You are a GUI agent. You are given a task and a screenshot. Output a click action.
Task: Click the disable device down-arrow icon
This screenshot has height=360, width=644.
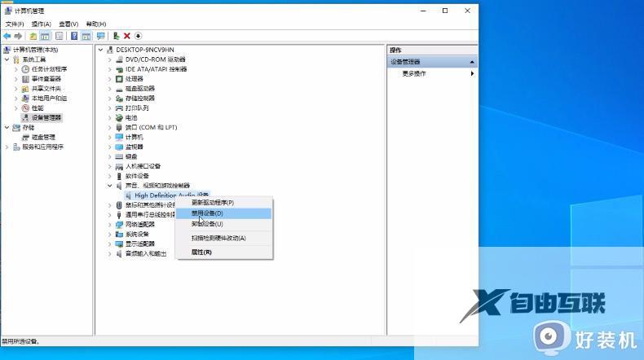point(138,36)
